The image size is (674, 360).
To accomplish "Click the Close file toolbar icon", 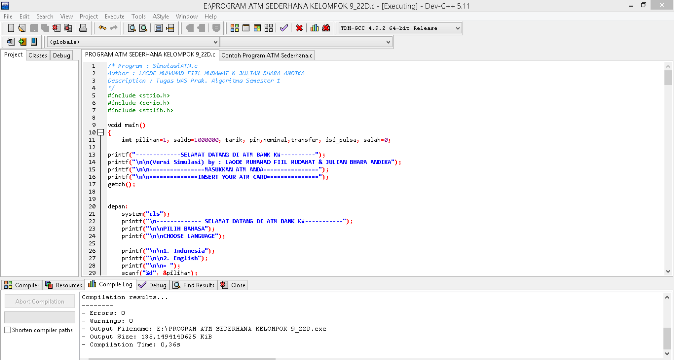I will coord(56,28).
